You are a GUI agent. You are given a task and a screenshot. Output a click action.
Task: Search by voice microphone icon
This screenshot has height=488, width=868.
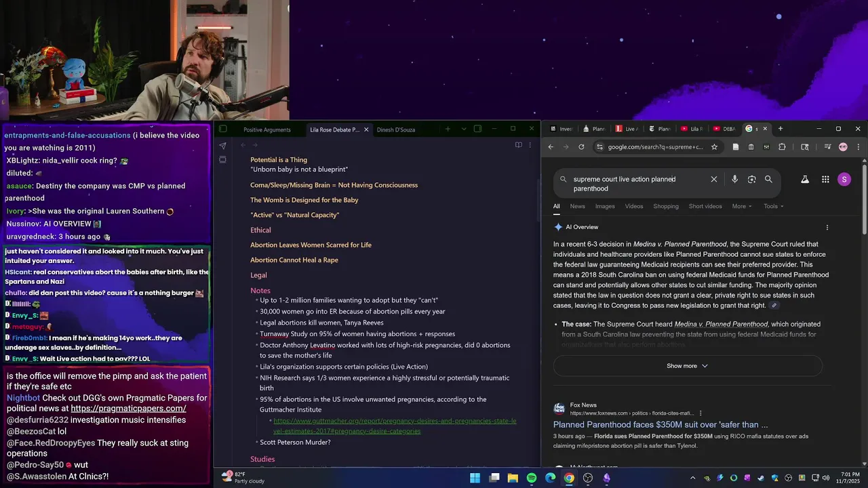[x=734, y=180]
